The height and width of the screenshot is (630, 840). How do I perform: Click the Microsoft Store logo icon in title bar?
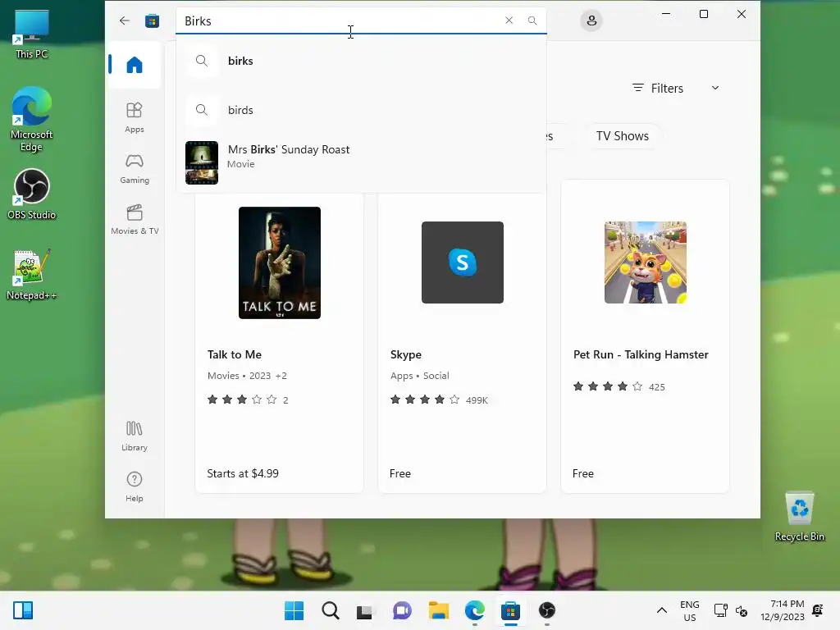point(152,21)
